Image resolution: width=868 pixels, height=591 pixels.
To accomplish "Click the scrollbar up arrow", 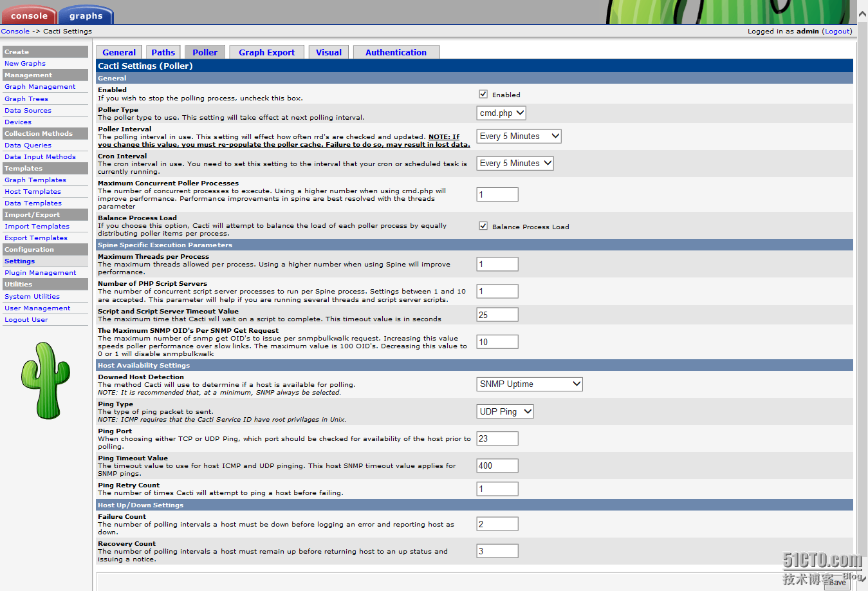I will point(862,14).
